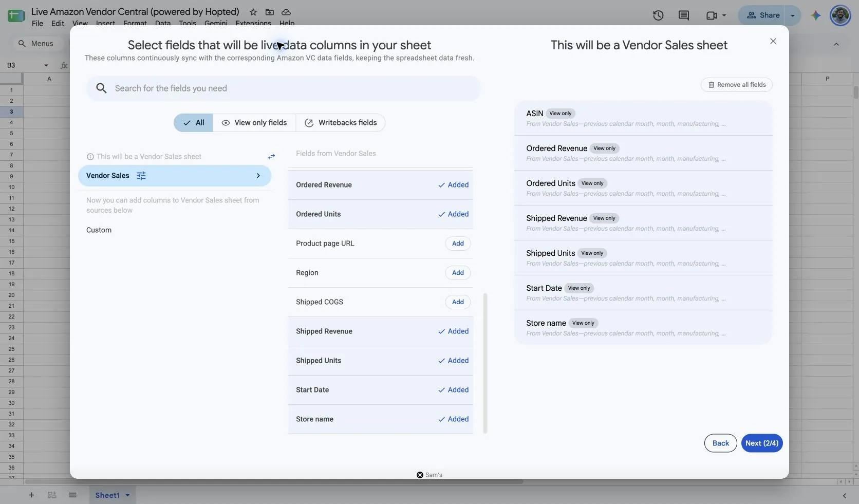Show all sheets list icon
Screen dimensions: 859x504
point(72,495)
